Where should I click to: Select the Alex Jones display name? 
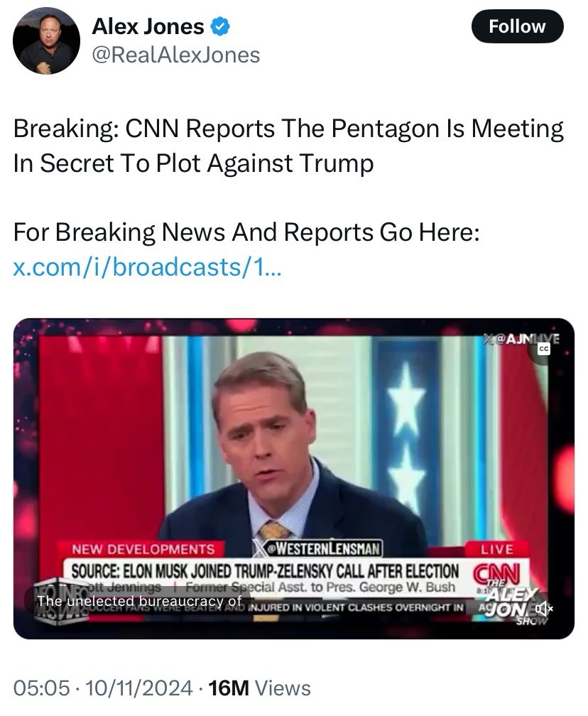pos(148,26)
